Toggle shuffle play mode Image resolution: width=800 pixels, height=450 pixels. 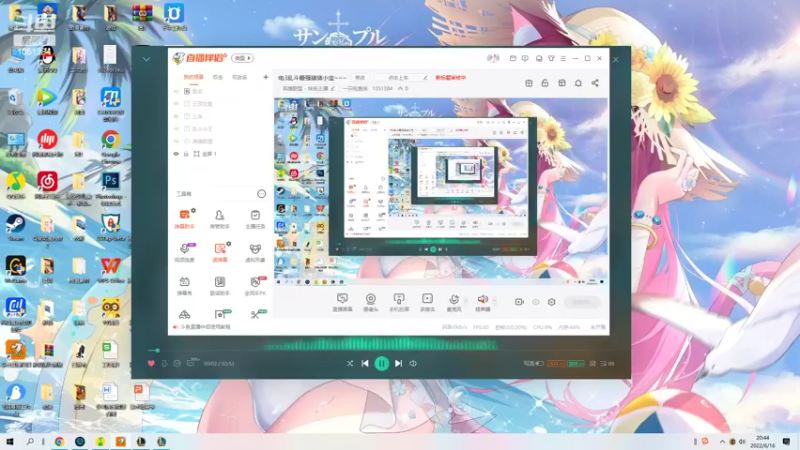[349, 363]
